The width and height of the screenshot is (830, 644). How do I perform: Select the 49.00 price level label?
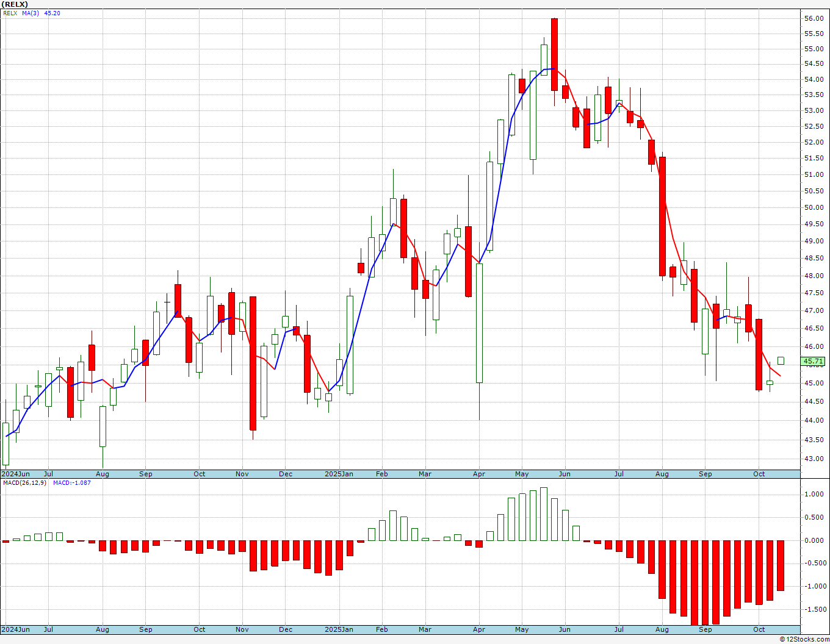[x=814, y=241]
